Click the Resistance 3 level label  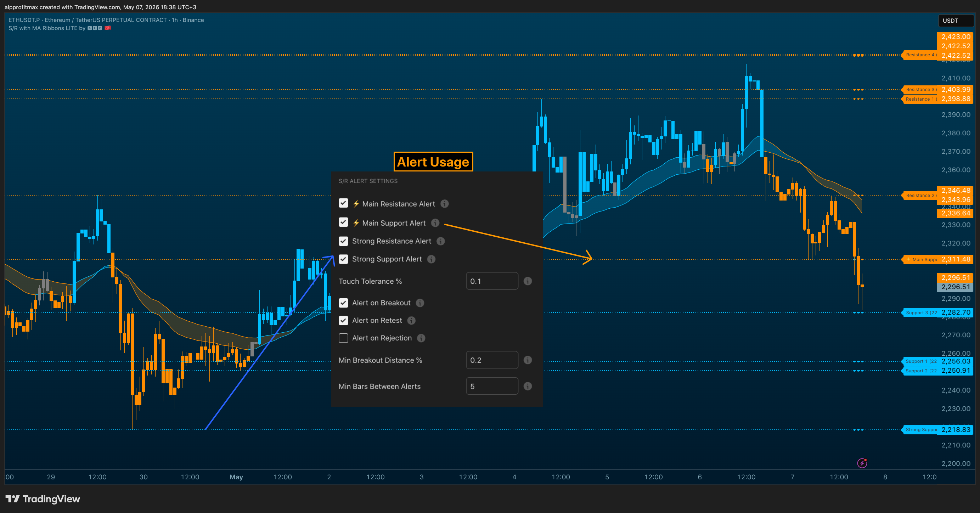(x=919, y=90)
